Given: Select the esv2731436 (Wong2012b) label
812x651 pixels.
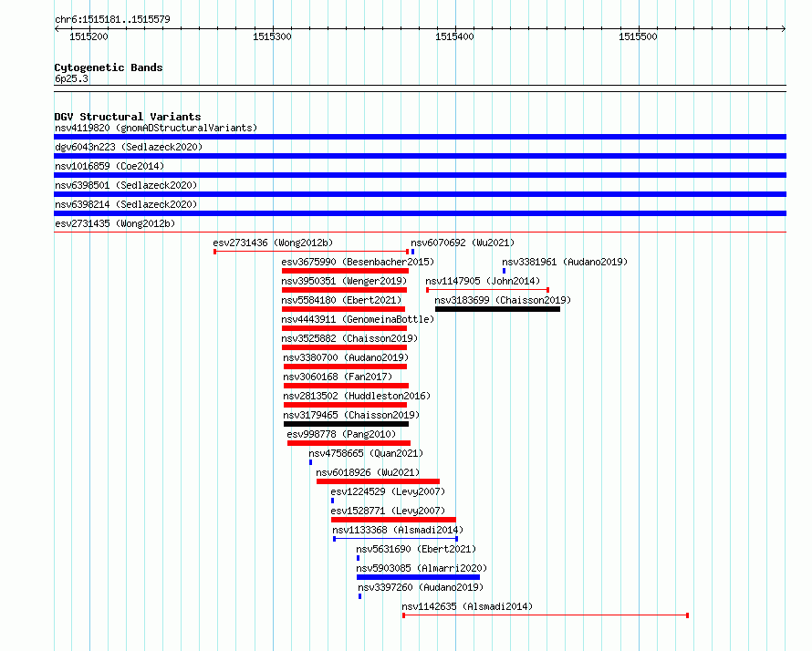Looking at the screenshot, I should 273,243.
